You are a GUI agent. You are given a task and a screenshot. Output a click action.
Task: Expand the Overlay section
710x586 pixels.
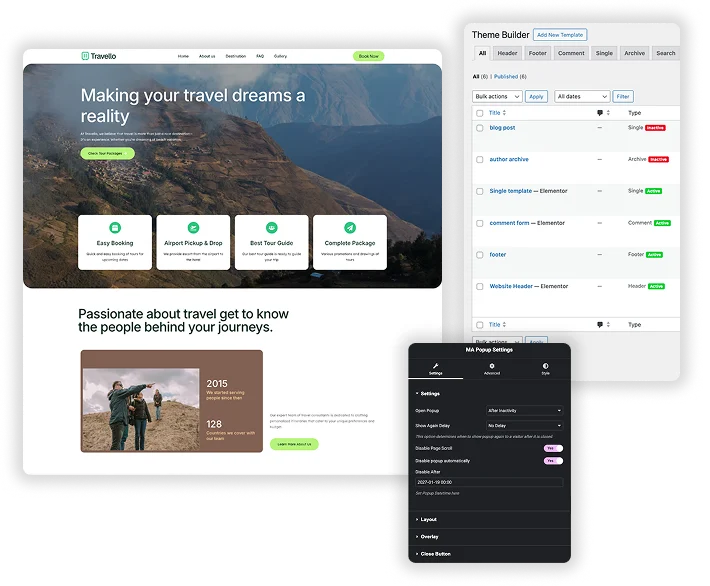[427, 537]
